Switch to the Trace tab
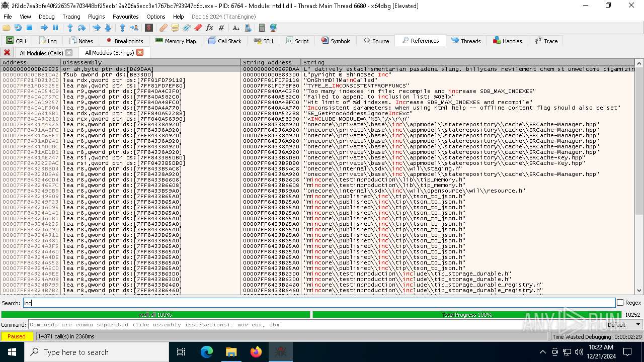The image size is (644, 362). [x=546, y=41]
